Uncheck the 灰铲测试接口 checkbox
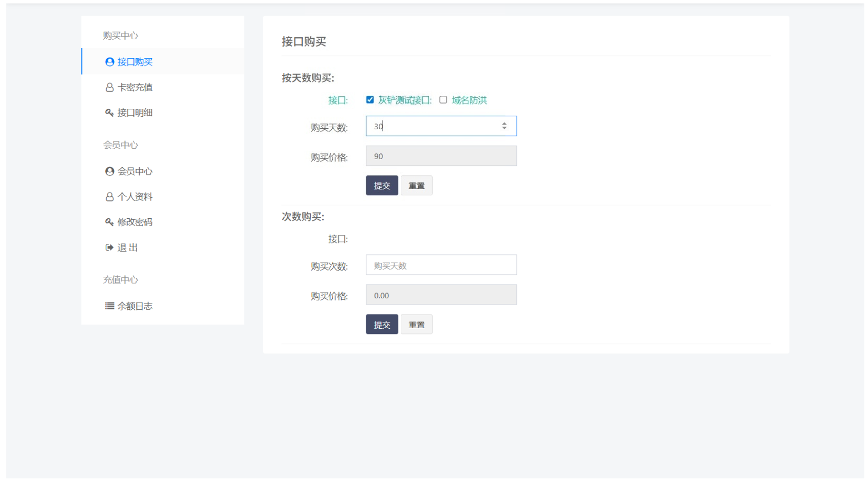This screenshot has width=868, height=481. 370,99
